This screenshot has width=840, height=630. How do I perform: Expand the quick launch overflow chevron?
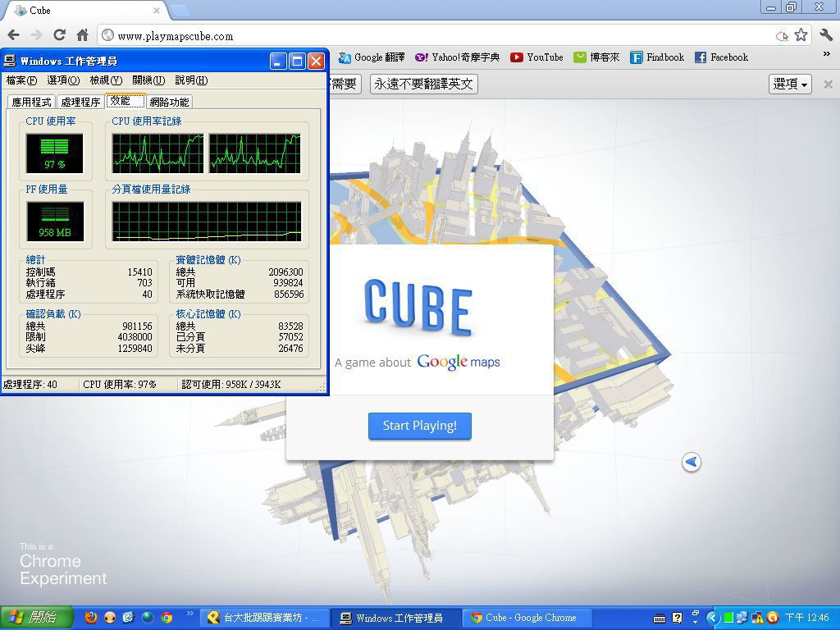click(189, 614)
